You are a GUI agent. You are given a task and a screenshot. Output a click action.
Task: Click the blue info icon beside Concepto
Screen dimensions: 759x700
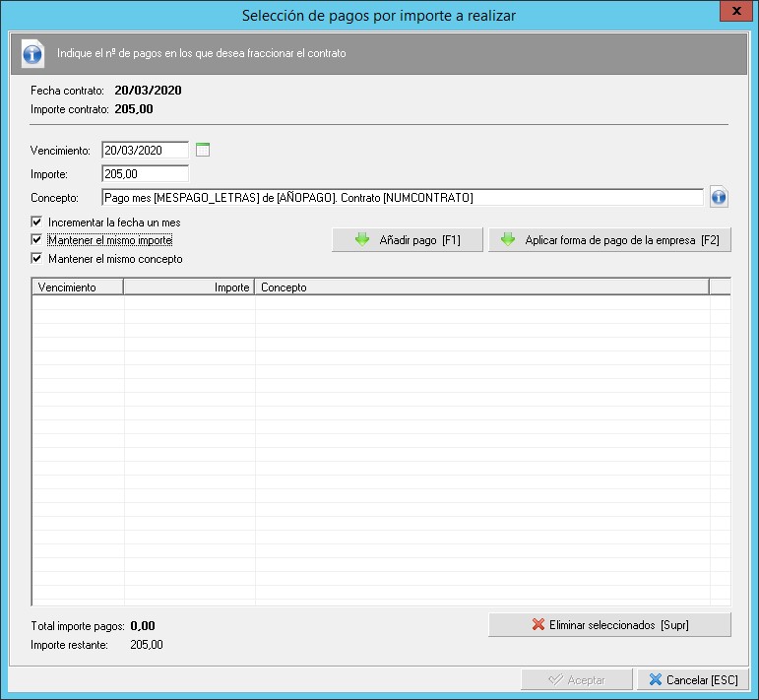point(718,198)
